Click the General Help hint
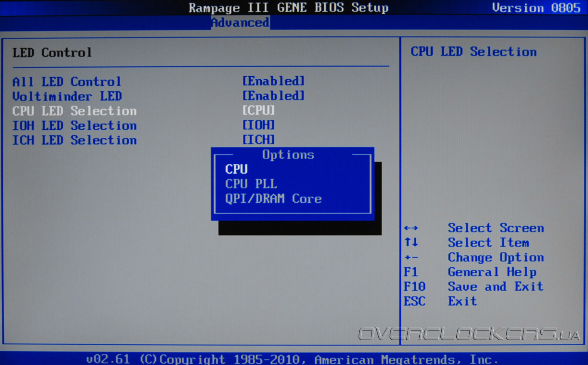588x365 pixels. [x=492, y=272]
